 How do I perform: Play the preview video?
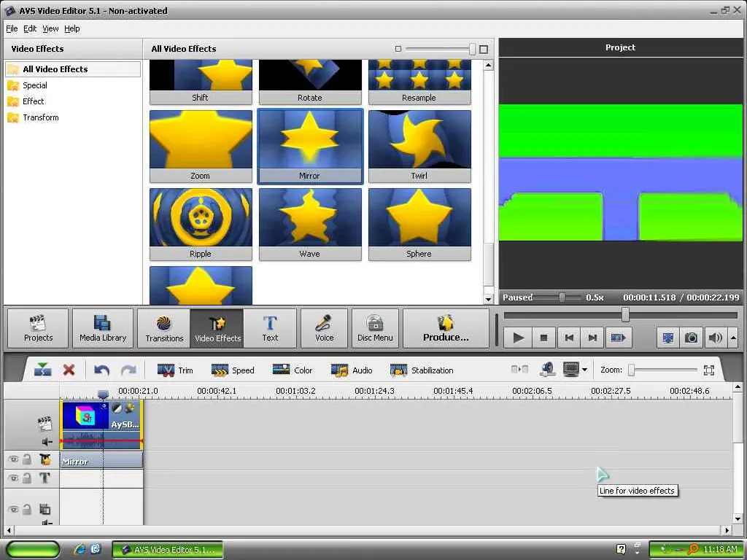[x=518, y=338]
